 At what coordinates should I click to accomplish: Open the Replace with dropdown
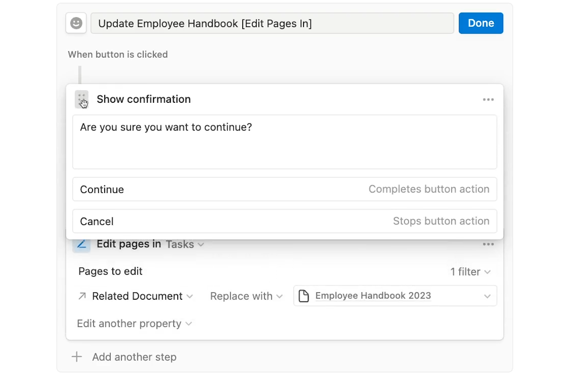(246, 296)
